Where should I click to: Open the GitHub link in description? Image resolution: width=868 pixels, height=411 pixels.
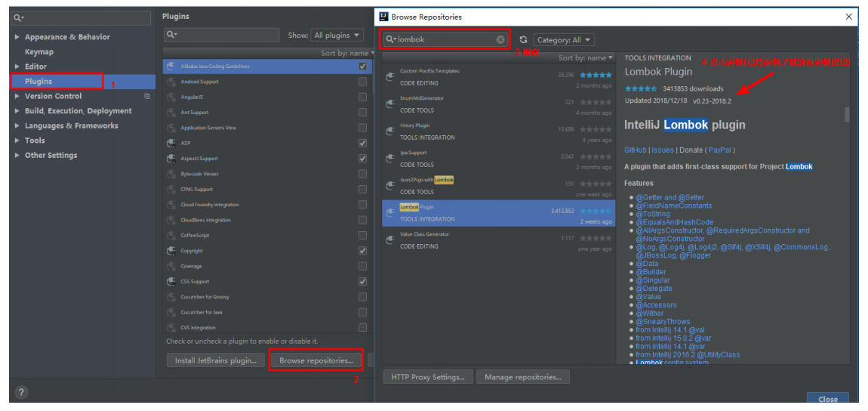click(635, 150)
